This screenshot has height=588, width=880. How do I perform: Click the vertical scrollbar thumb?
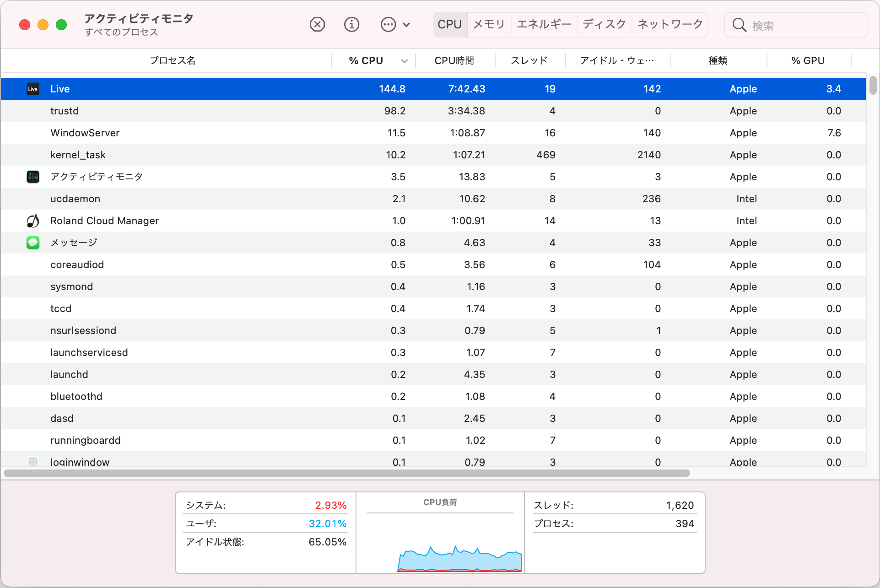[x=873, y=86]
